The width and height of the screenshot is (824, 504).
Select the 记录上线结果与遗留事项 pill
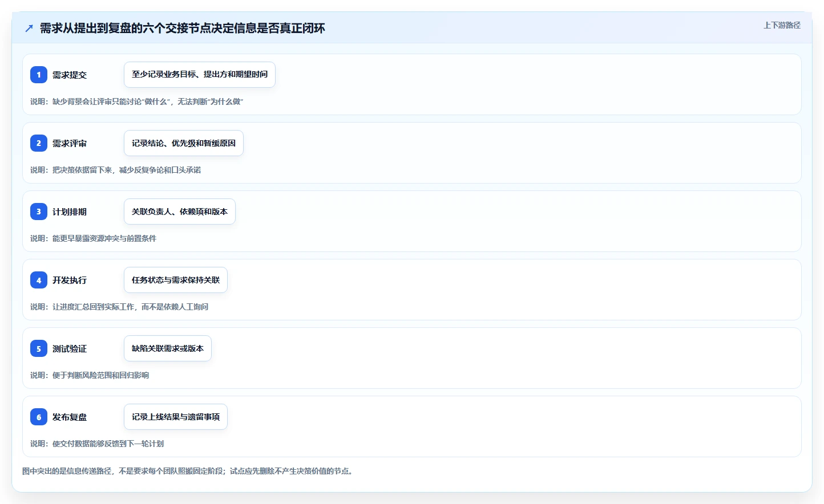(176, 417)
